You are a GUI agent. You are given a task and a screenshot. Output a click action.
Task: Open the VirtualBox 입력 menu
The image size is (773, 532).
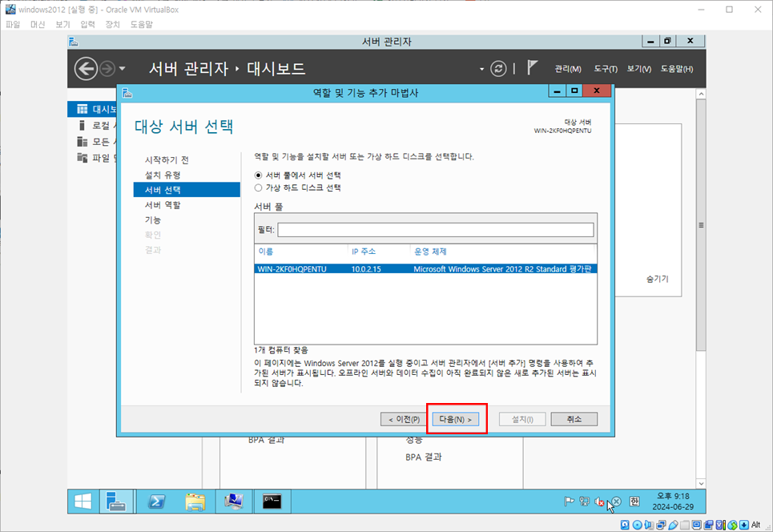pos(87,24)
